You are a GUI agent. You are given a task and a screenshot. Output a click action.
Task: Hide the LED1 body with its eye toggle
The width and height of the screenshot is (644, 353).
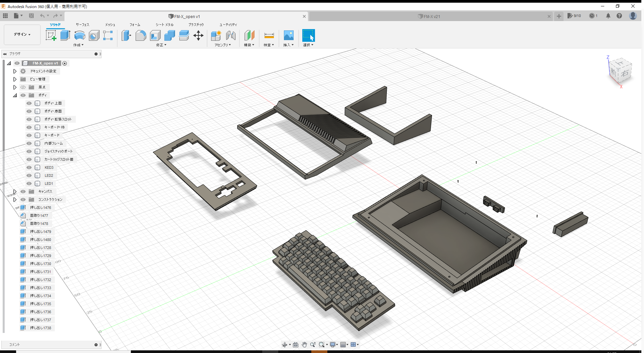click(29, 183)
